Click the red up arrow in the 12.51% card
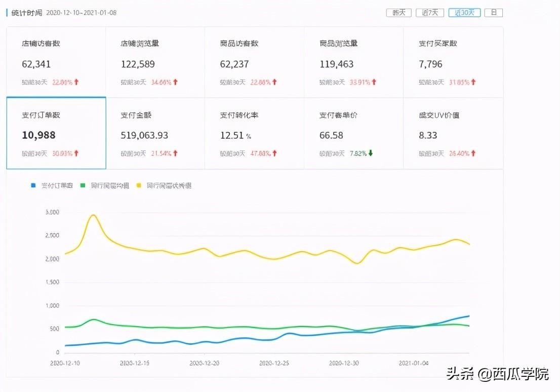The width and height of the screenshot is (560, 392). pos(274,153)
